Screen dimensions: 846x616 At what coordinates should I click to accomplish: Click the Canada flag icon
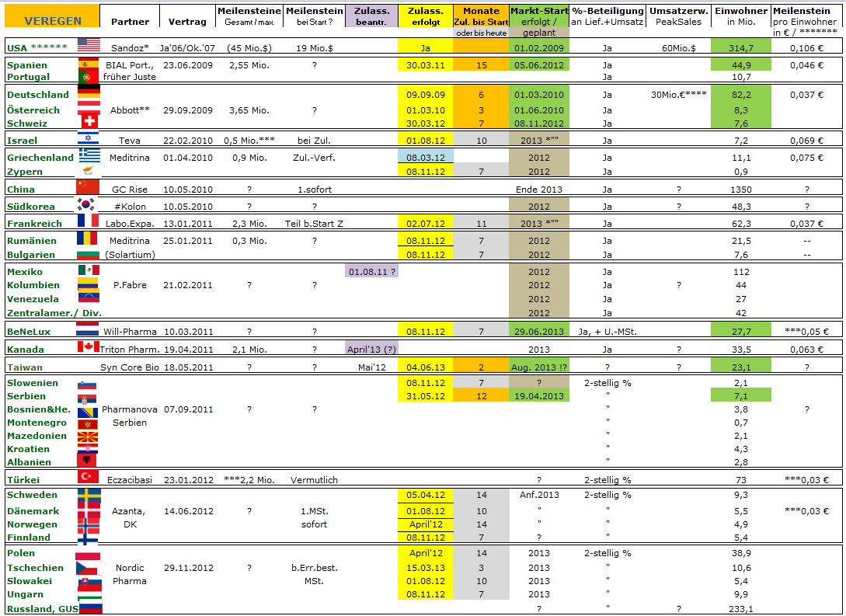pos(89,346)
